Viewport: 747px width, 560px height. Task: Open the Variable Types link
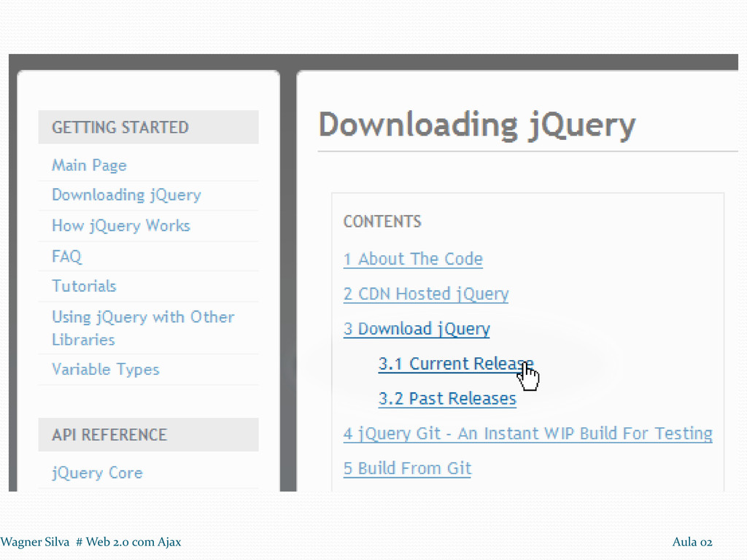pos(105,370)
